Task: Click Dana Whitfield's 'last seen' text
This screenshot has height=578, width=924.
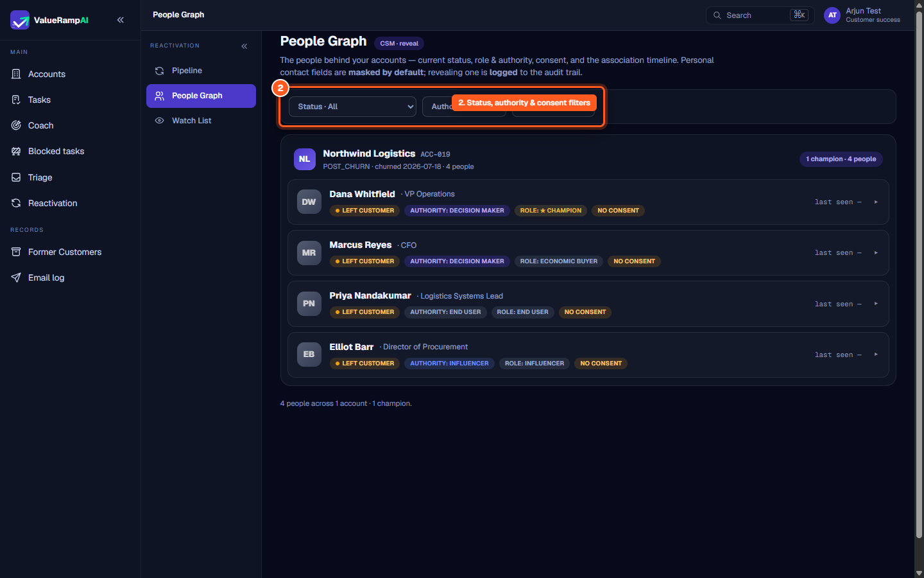Action: [838, 202]
